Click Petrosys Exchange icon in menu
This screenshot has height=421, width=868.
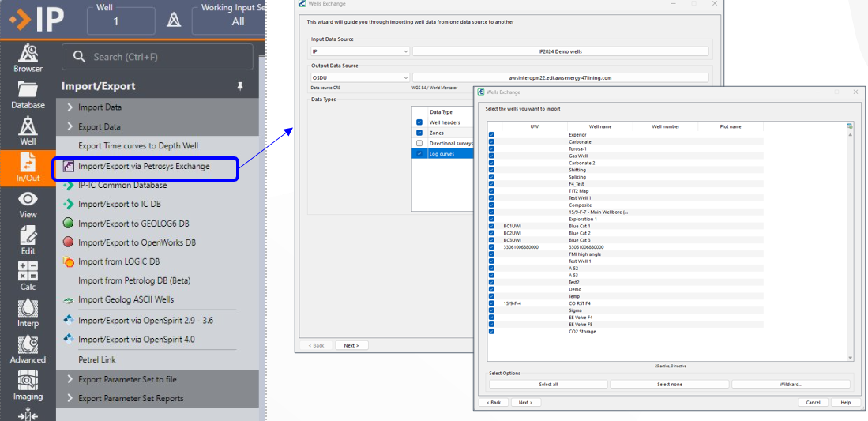pos(69,166)
